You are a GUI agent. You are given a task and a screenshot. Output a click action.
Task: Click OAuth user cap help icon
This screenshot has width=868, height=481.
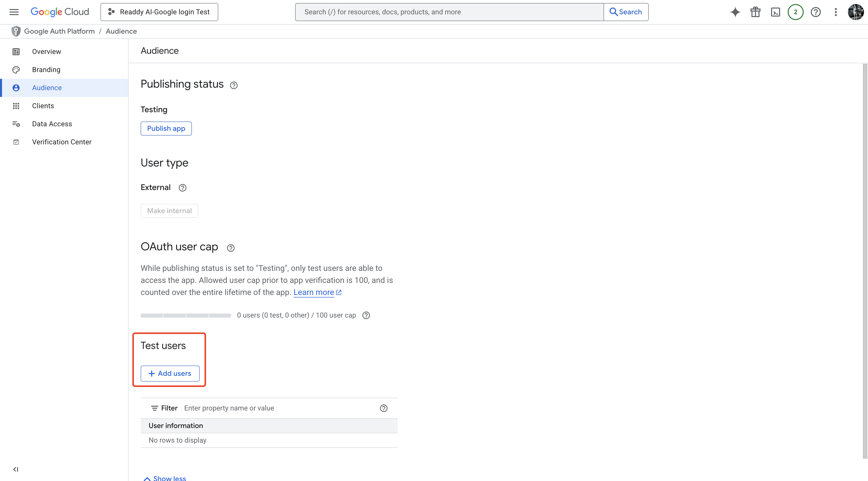point(231,248)
